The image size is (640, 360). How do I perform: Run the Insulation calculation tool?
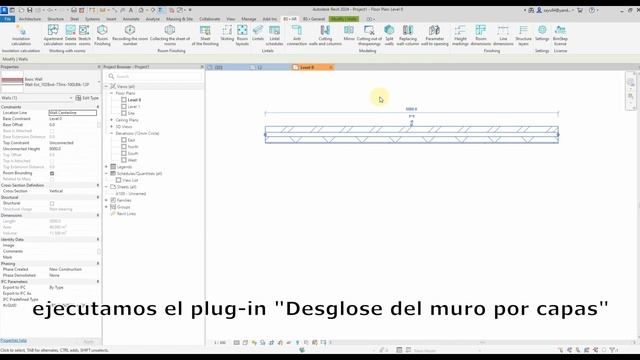tap(21, 35)
